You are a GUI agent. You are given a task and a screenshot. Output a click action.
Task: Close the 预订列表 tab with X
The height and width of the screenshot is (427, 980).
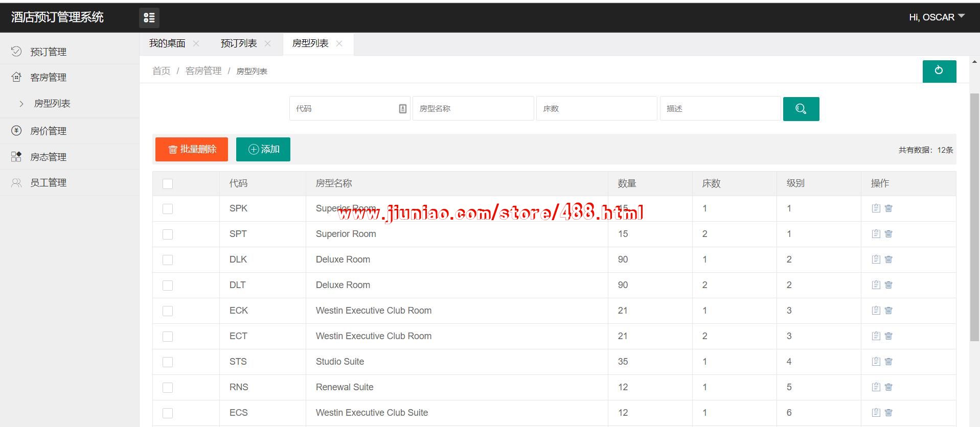[267, 44]
